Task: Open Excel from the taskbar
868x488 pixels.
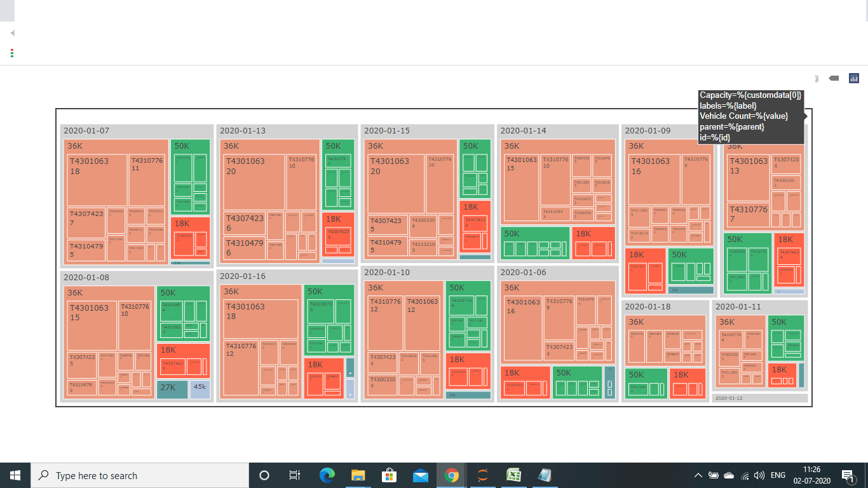Action: click(x=514, y=475)
